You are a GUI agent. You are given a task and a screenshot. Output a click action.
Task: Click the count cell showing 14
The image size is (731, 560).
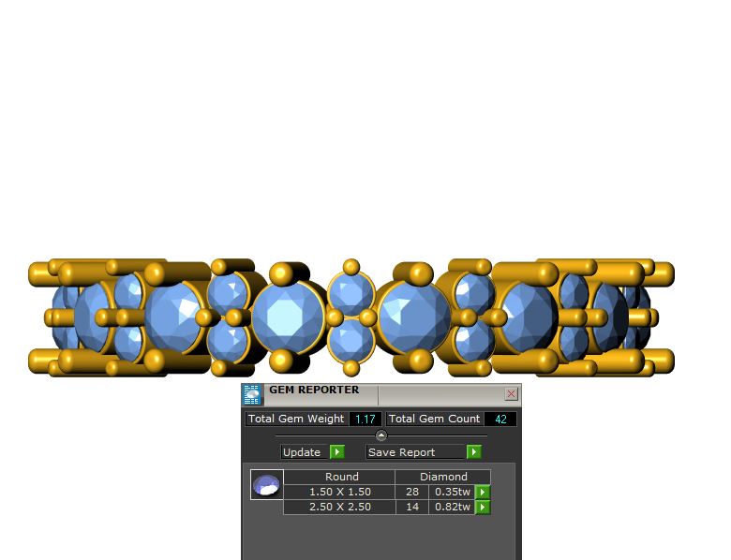coord(412,507)
